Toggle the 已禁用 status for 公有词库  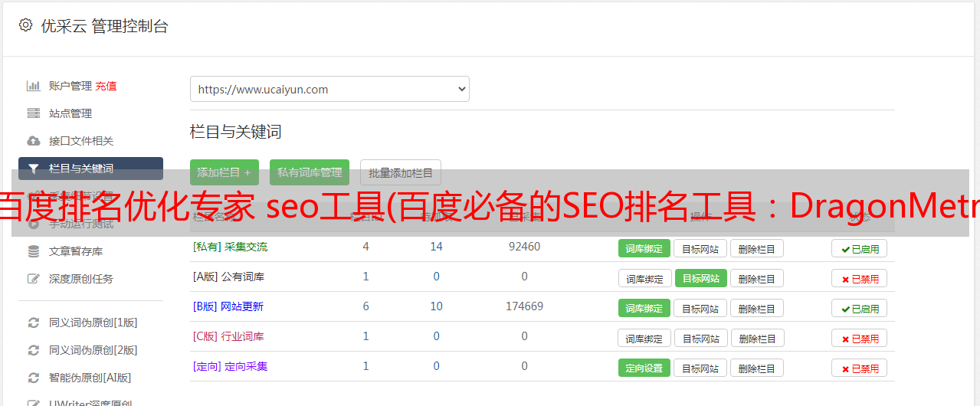(x=860, y=278)
